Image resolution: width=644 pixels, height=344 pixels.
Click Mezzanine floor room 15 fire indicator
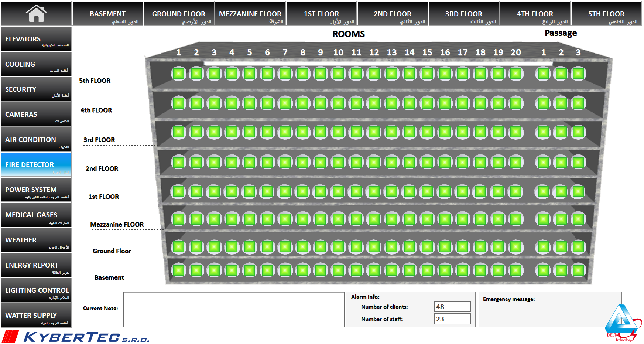(427, 219)
